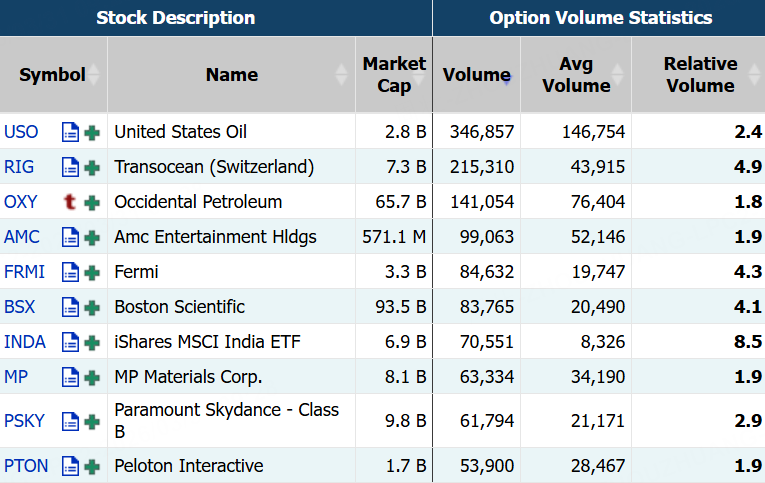Click the red 't' icon beside OXY
765x483 pixels.
point(70,202)
